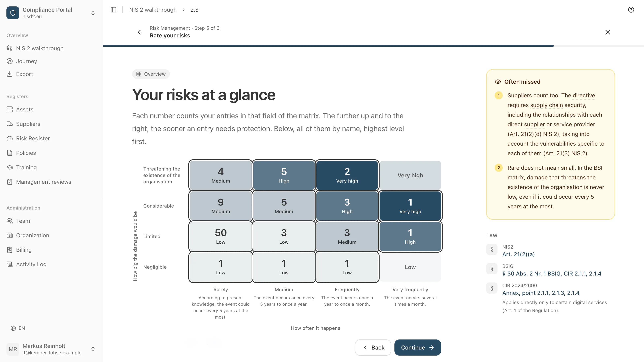This screenshot has width=644, height=362.
Task: Expand the Compliance Portal workspace switcher
Action: pos(93,13)
